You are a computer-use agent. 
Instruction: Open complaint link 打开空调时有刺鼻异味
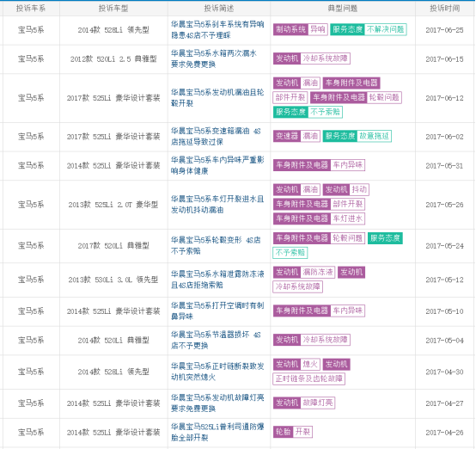click(x=217, y=311)
